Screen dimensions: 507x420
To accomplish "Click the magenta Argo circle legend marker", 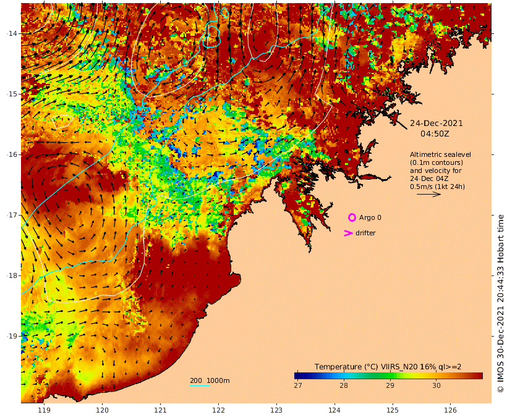I will [352, 217].
